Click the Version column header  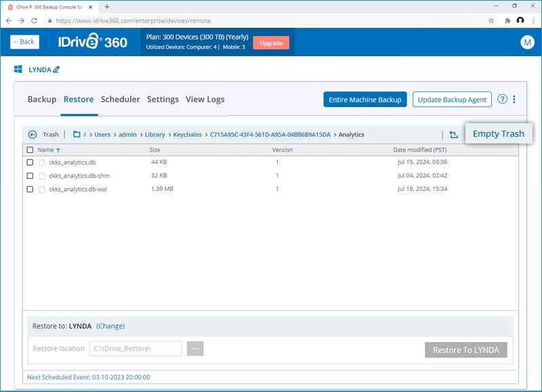click(283, 150)
